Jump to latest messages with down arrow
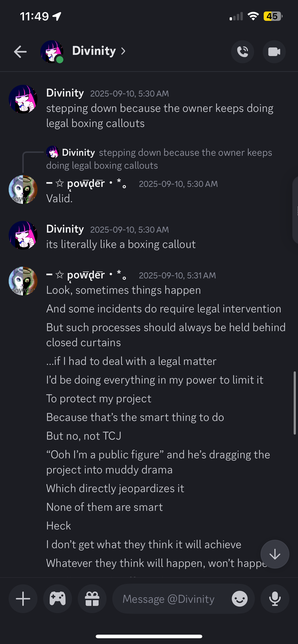The width and height of the screenshot is (298, 644). pos(275,554)
